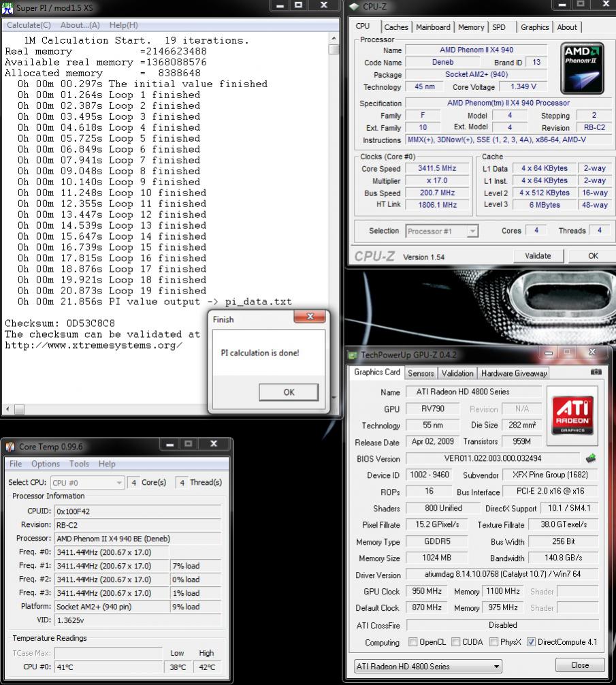Click the Driver Version field in GPU-Z
The height and width of the screenshot is (685, 616).
coord(502,574)
